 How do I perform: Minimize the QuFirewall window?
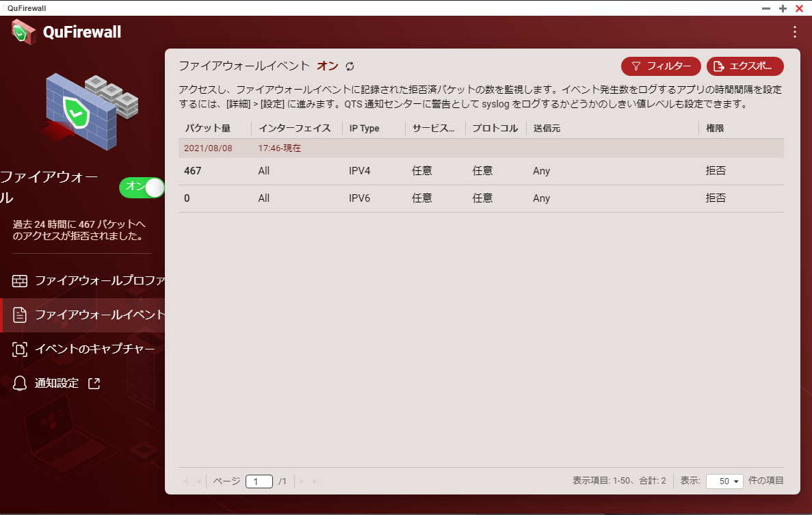click(x=766, y=8)
